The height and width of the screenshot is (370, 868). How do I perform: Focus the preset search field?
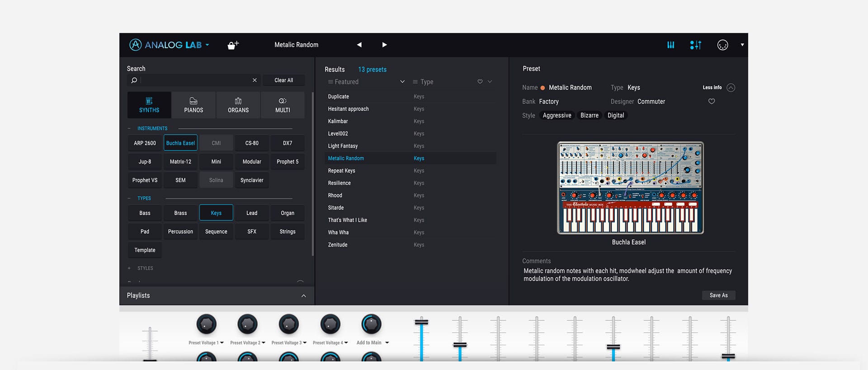195,80
